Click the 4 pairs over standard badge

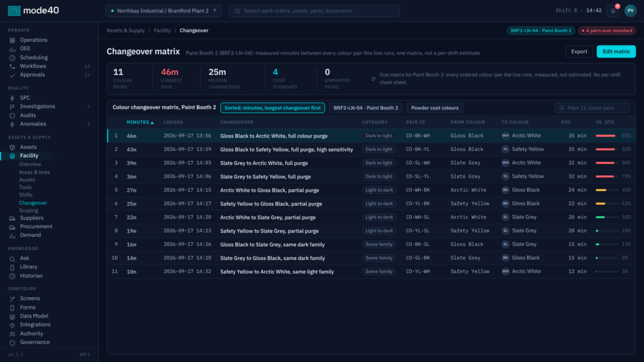(x=607, y=30)
